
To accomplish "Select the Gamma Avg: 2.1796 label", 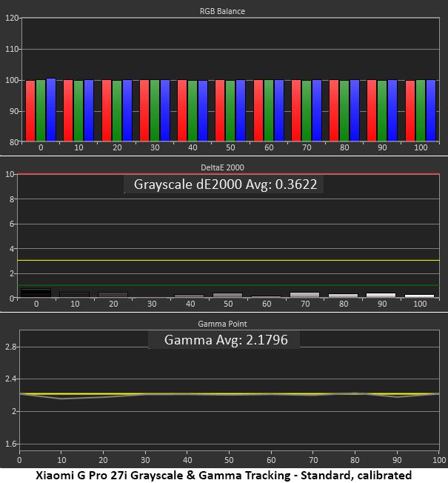I will [x=226, y=340].
